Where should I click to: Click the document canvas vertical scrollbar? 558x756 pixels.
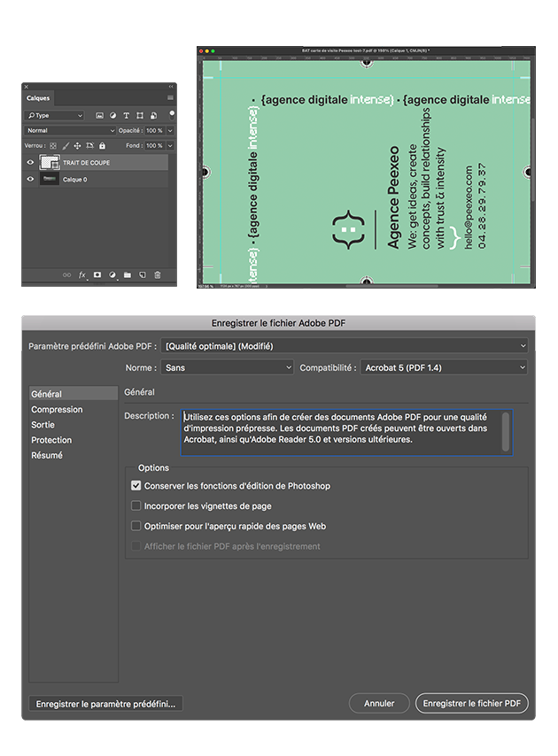tap(533, 159)
